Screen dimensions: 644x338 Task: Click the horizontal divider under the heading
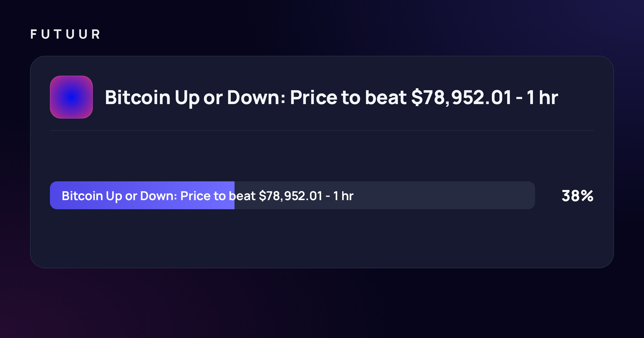point(322,131)
